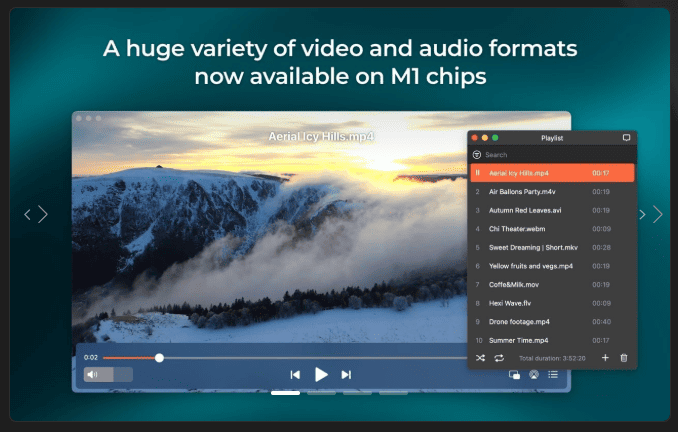Click the AirPlay streaming icon

(534, 374)
